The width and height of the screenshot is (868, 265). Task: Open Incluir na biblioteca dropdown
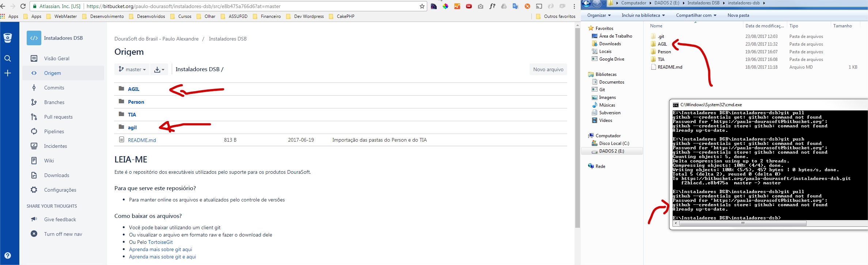(x=643, y=15)
